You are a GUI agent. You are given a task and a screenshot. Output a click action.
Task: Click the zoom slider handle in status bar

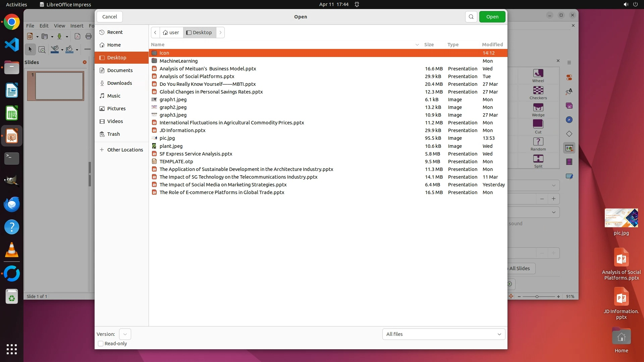[x=537, y=297]
